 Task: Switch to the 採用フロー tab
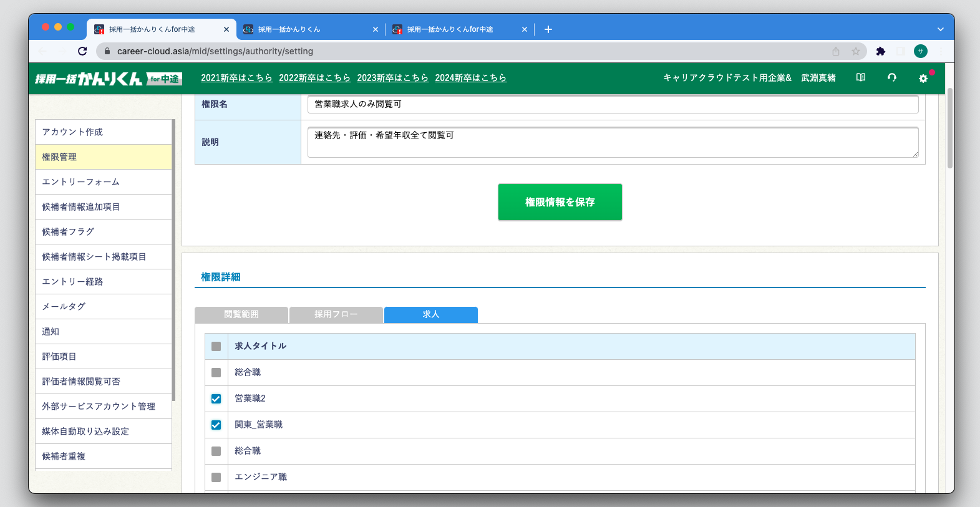point(336,314)
